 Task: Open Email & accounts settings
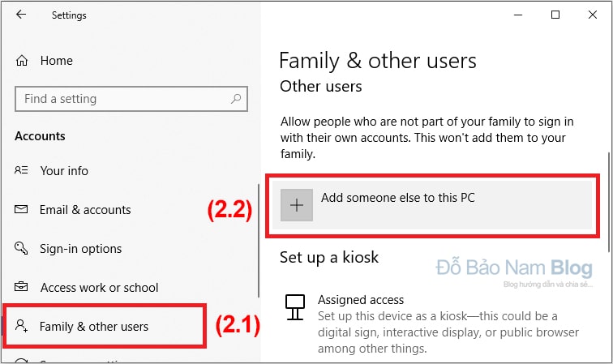click(x=85, y=210)
